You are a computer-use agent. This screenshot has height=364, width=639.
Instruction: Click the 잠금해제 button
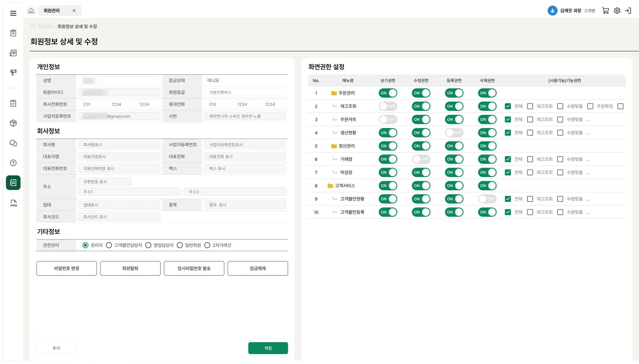258,268
